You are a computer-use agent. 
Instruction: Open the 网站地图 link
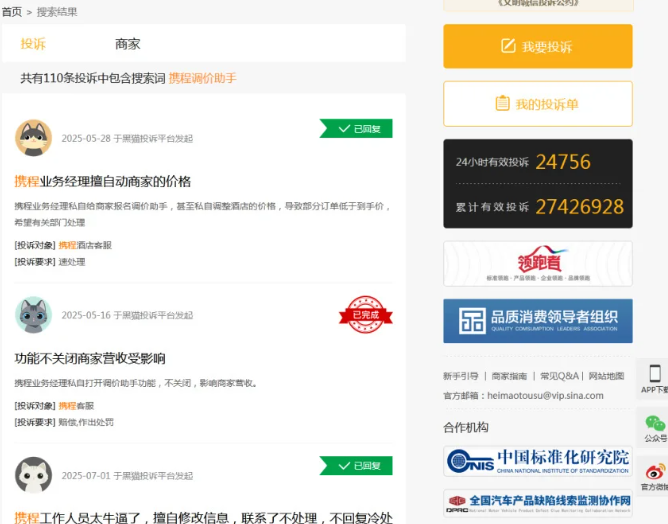tap(606, 376)
